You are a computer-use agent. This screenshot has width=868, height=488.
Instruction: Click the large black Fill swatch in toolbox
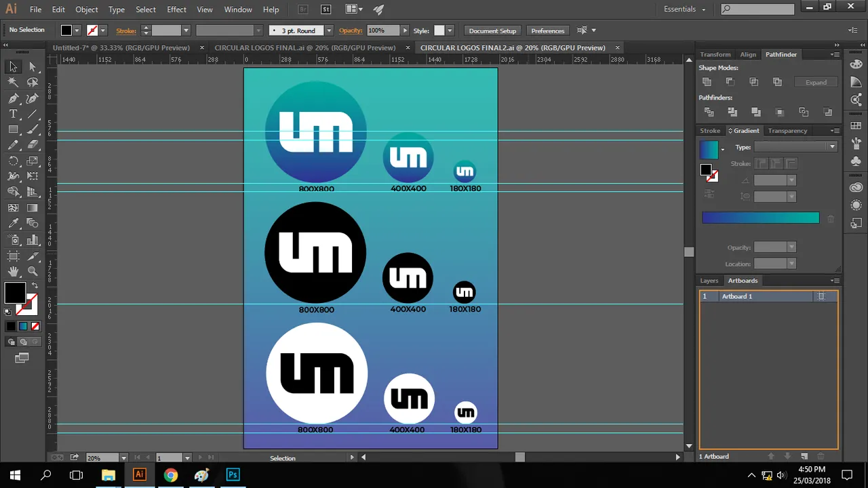click(x=15, y=293)
